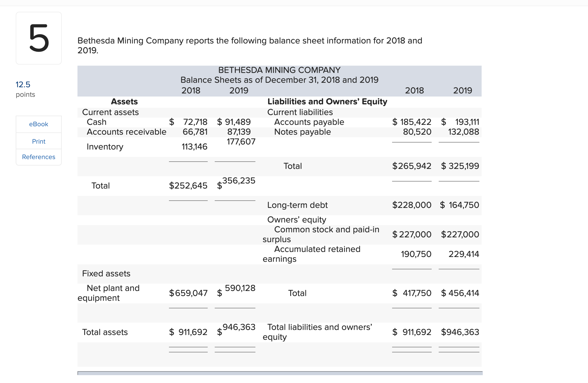This screenshot has height=383, width=588.
Task: Select the Assets column heading
Action: point(124,102)
